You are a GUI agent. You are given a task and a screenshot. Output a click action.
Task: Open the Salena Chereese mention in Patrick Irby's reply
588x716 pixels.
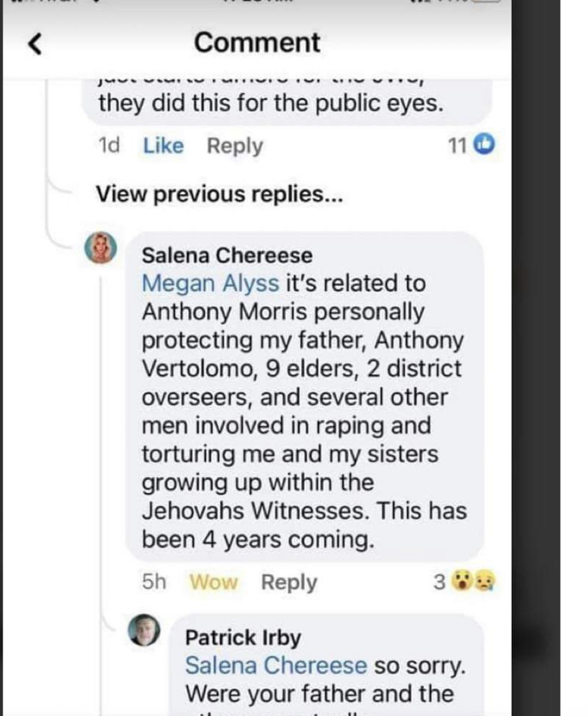tap(276, 665)
